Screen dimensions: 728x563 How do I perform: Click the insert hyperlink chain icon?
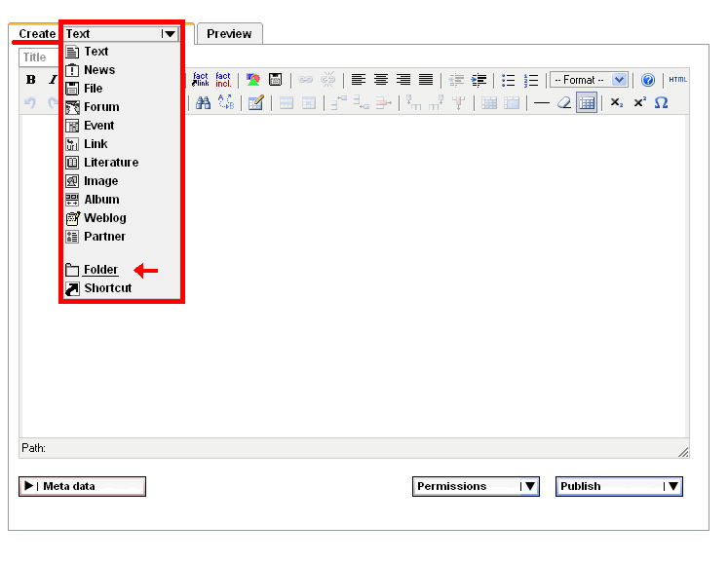(305, 80)
